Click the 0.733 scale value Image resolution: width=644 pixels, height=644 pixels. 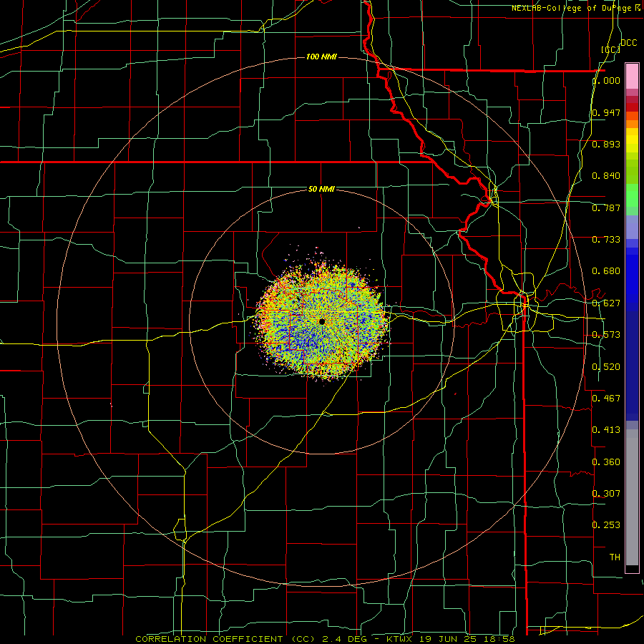coord(606,240)
